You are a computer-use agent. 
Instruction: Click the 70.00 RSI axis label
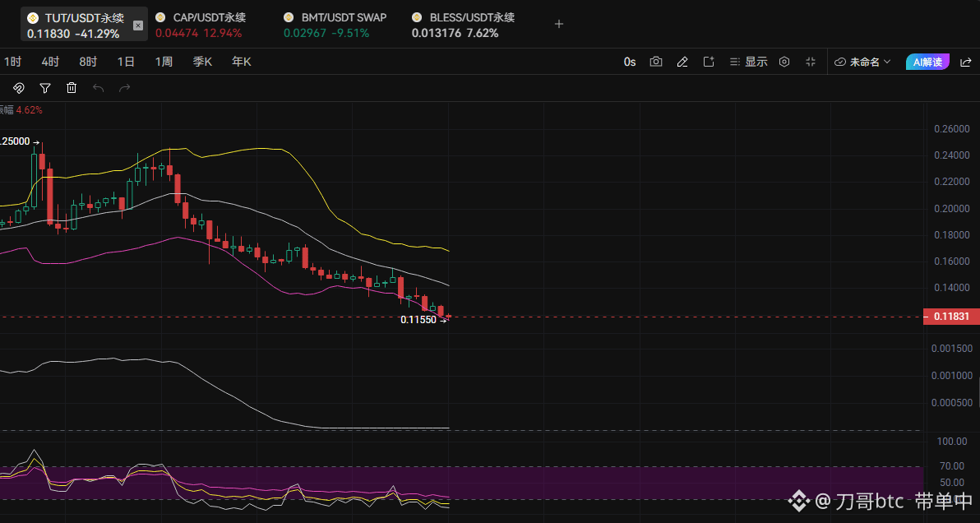tap(951, 466)
